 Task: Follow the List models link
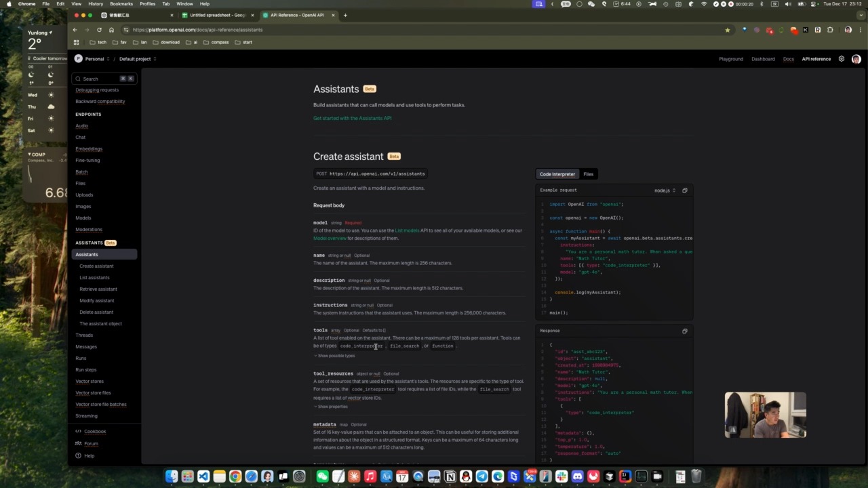coord(407,230)
